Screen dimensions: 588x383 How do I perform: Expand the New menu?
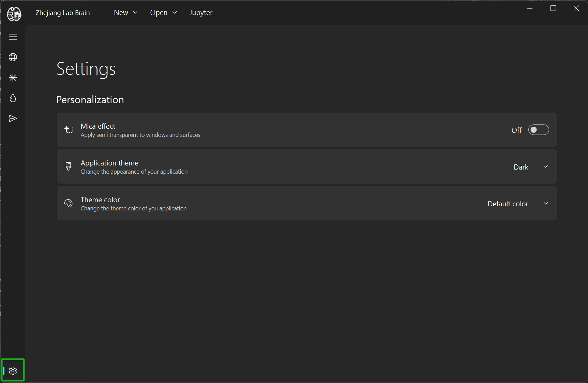click(126, 13)
